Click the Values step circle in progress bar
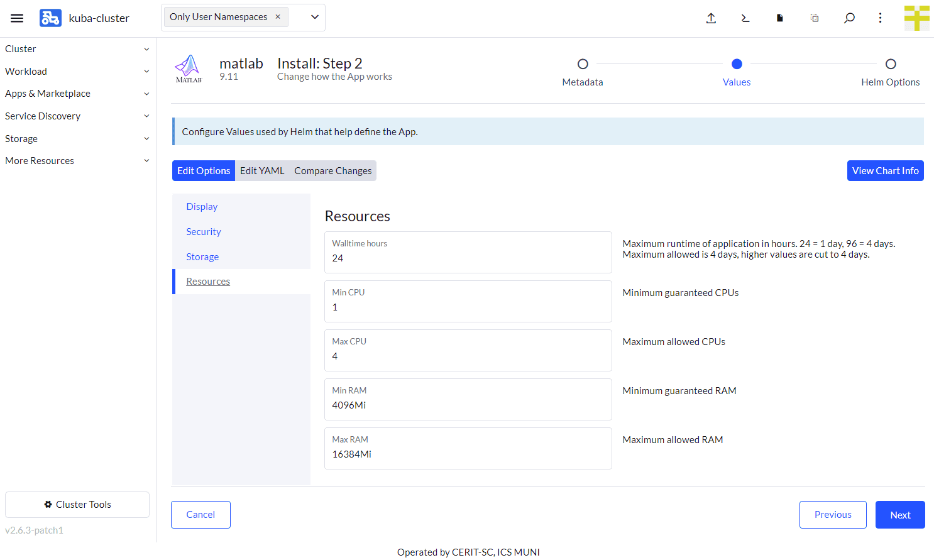 click(x=737, y=63)
